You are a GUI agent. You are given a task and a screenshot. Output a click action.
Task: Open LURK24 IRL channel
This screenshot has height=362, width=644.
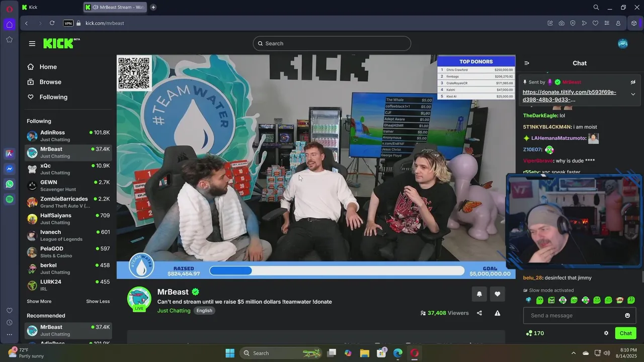[68, 285]
